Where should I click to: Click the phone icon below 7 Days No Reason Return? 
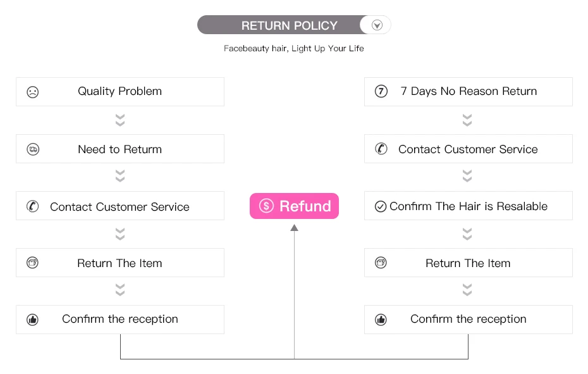coord(381,149)
